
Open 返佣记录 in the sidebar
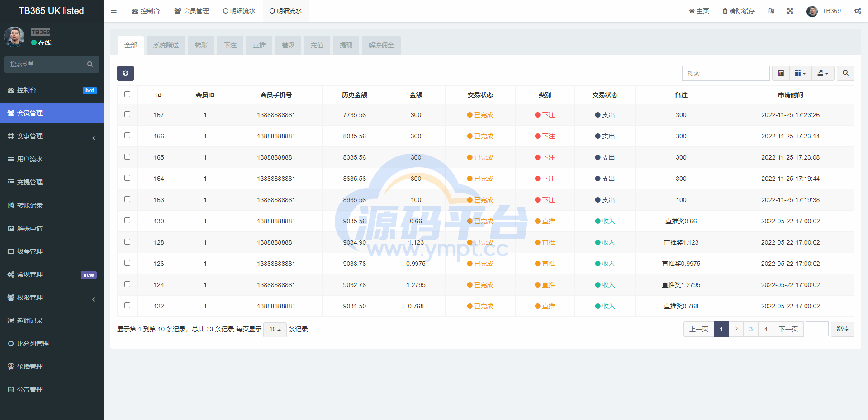[52, 321]
